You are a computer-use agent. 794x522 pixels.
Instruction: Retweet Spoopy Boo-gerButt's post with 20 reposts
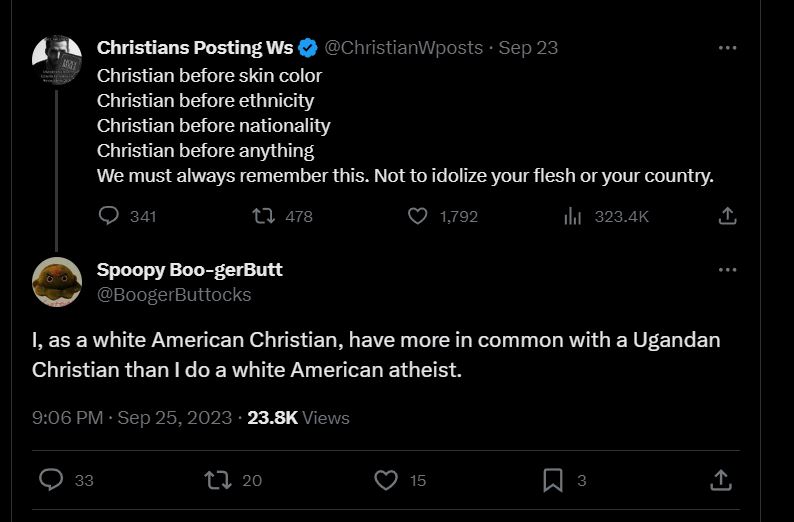click(218, 480)
